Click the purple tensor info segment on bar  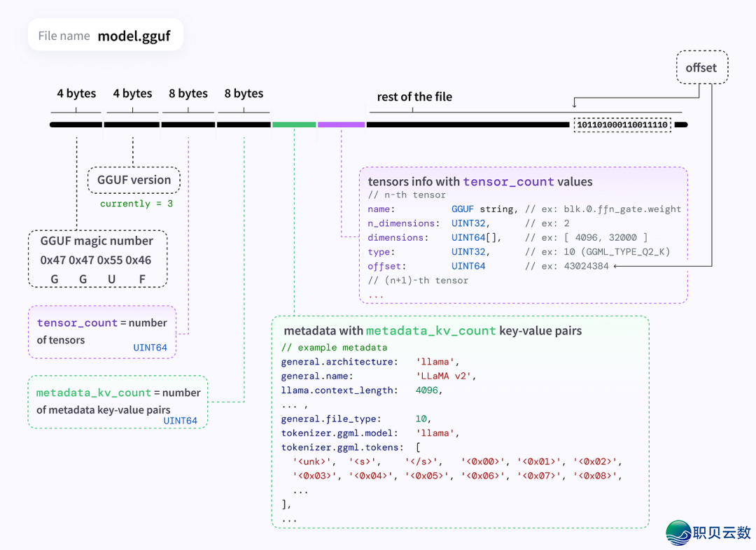coord(341,125)
